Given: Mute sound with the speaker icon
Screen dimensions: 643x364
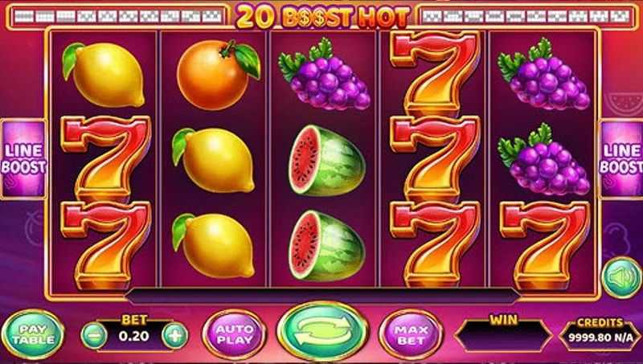Looking at the screenshot, I should pos(621,277).
